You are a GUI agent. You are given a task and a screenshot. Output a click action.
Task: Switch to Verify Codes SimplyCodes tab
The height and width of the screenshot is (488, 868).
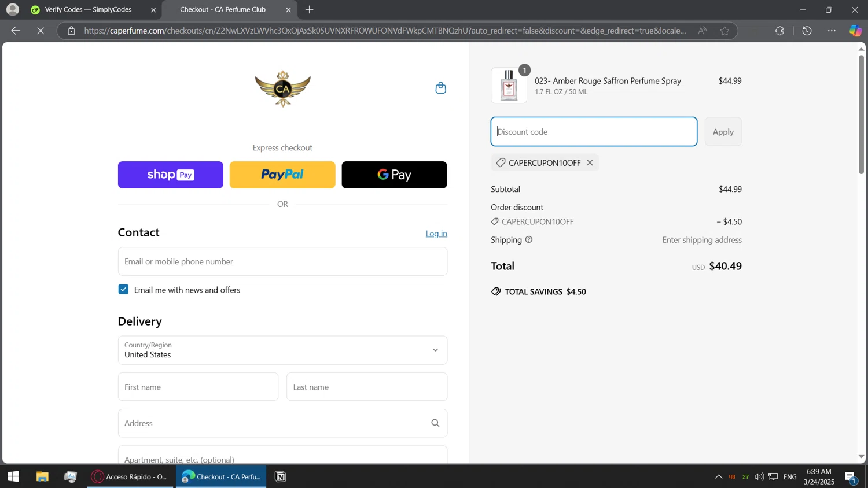[94, 10]
